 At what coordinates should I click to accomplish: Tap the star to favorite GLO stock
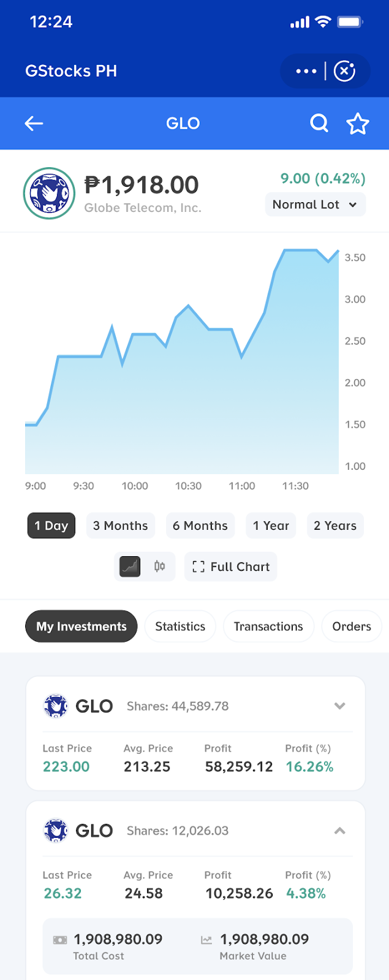pyautogui.click(x=358, y=123)
